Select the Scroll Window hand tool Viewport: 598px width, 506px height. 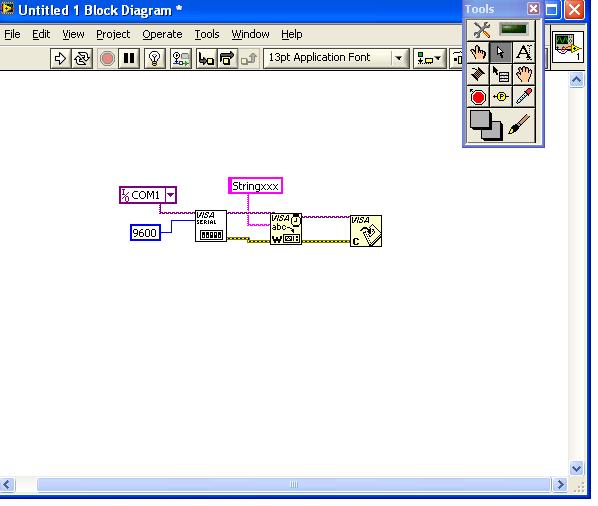pyautogui.click(x=524, y=74)
